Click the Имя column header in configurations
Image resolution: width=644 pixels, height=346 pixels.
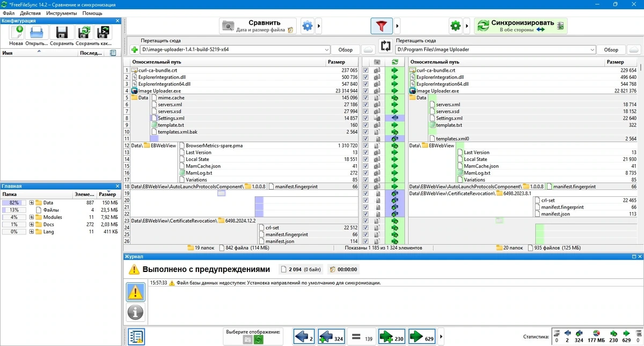[x=39, y=53]
